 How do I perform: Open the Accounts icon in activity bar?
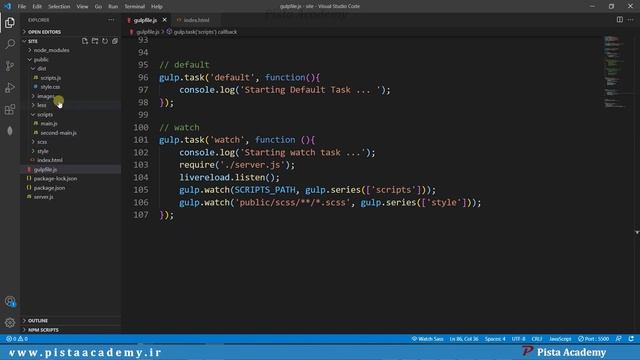point(10,302)
